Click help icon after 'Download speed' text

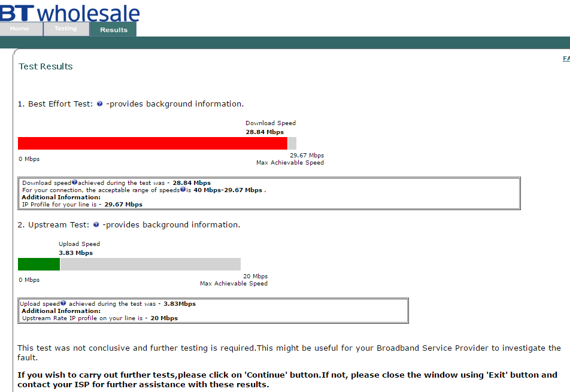[74, 183]
